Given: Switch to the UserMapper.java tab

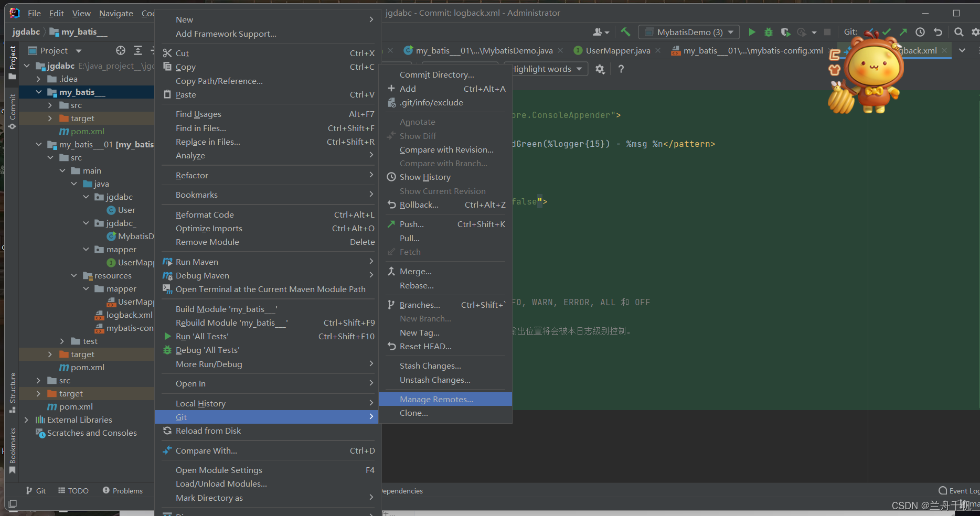Looking at the screenshot, I should (x=617, y=50).
